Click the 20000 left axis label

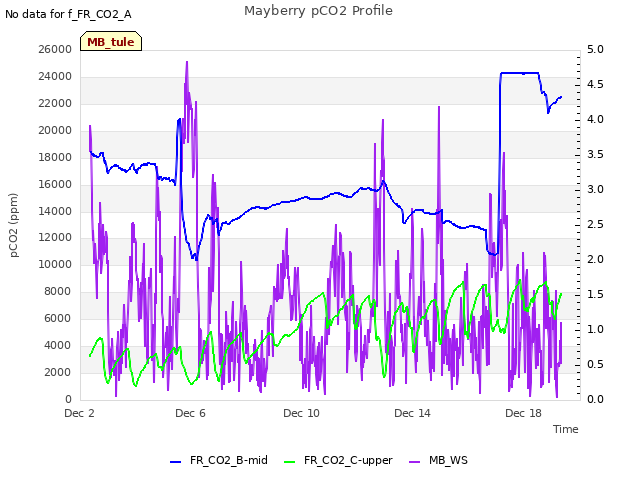[55, 130]
